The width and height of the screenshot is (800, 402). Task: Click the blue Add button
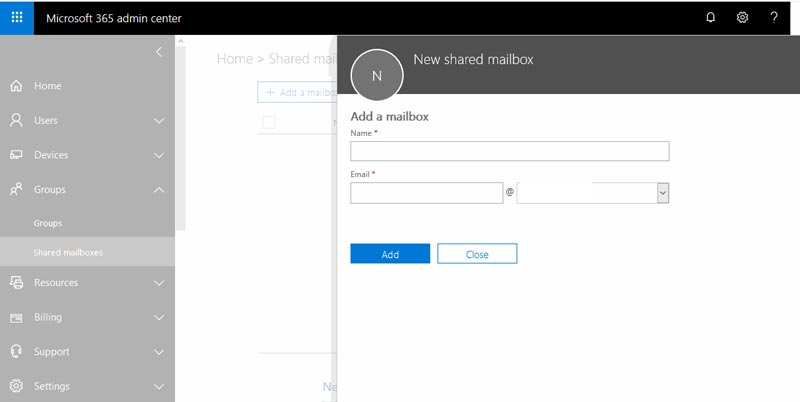390,254
